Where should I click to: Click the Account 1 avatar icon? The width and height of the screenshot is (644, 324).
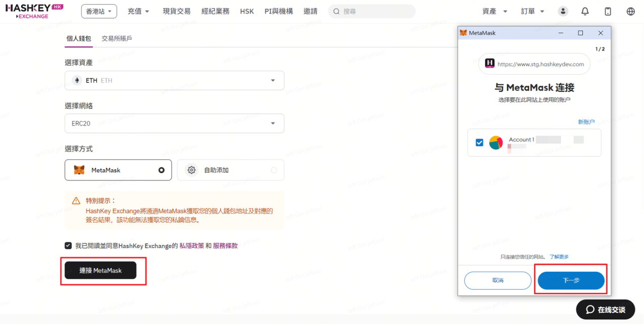[x=496, y=143]
